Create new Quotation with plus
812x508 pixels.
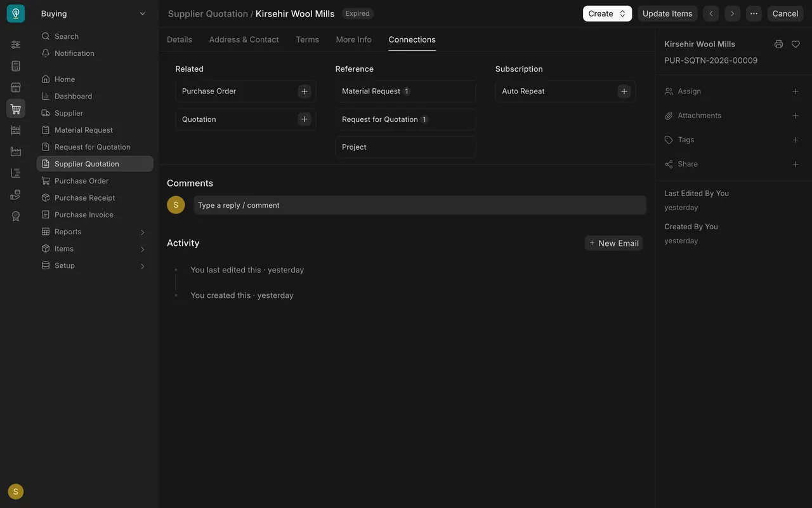click(304, 119)
